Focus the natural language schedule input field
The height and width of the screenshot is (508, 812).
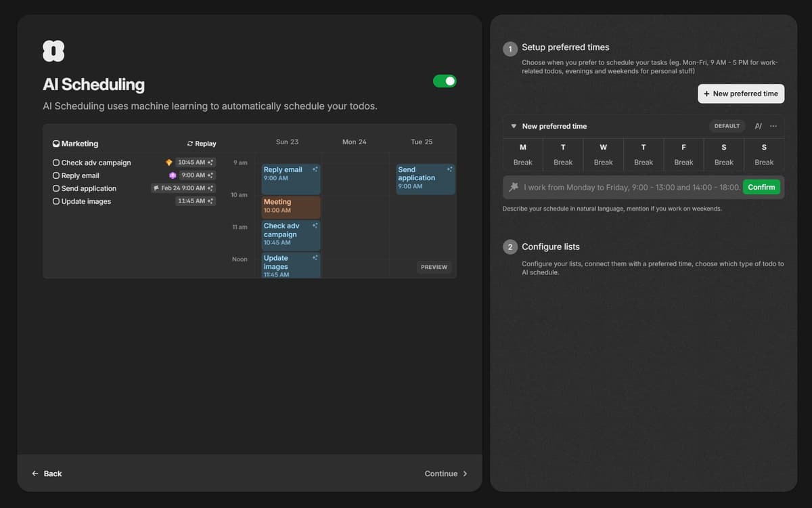631,187
